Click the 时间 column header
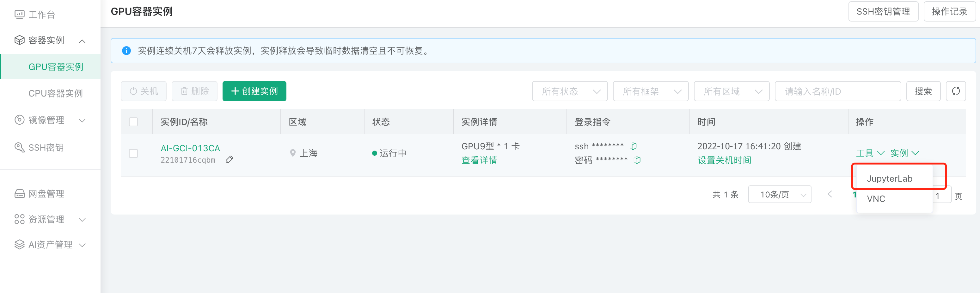The image size is (980, 293). click(x=706, y=122)
